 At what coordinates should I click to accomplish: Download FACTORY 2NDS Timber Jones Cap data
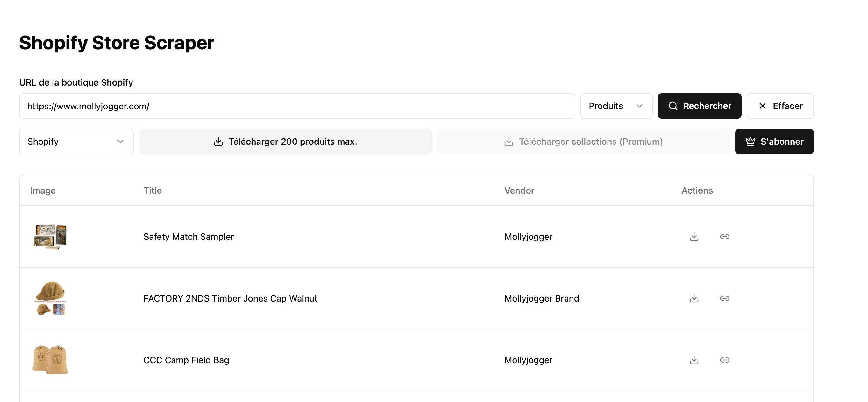694,298
